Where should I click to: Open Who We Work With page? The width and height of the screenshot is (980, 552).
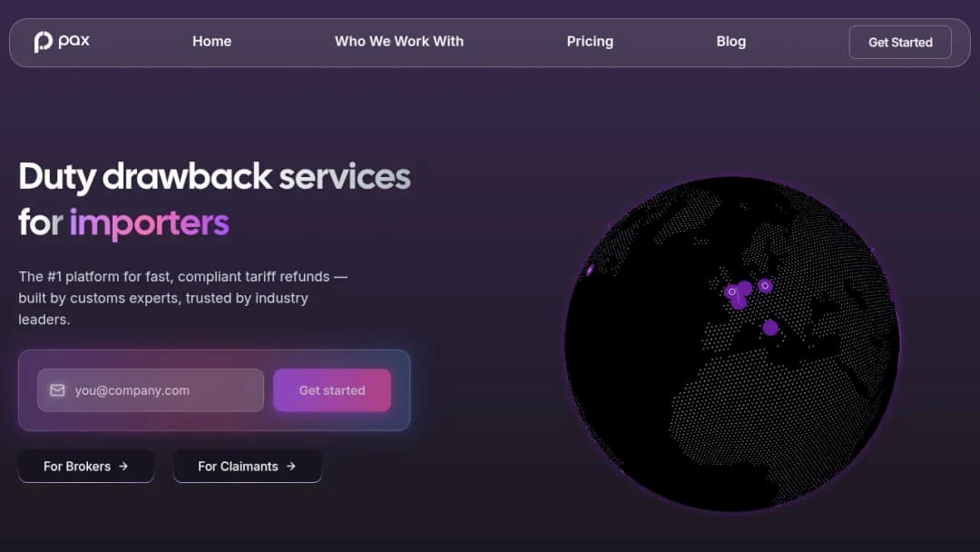coord(399,41)
